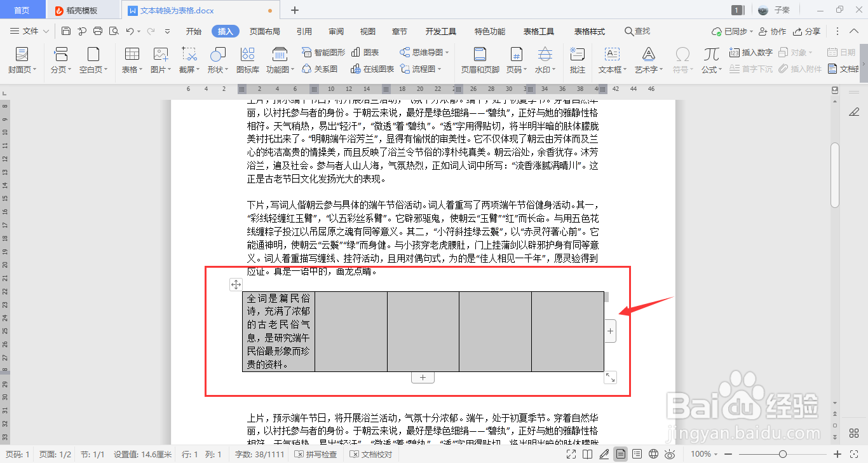Open quick access toolbar customize dropdown
Screen dimensions: 868x463
[166, 31]
